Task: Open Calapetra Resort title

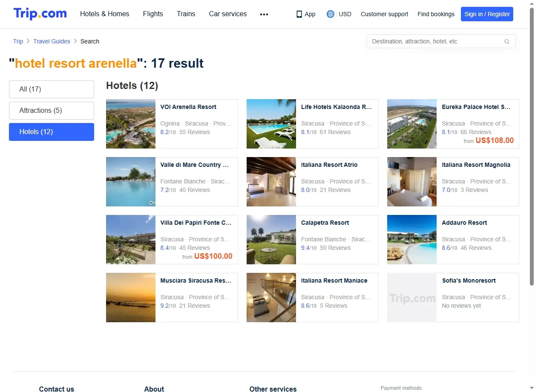Action: 325,223
